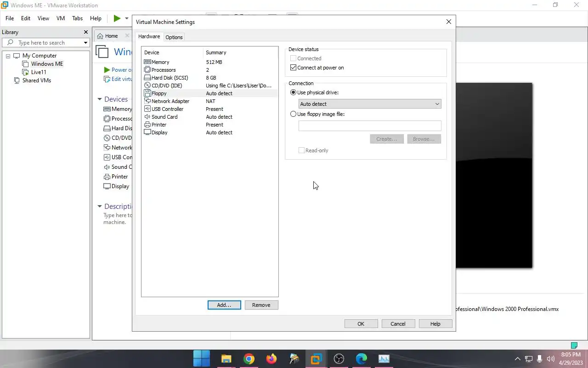Select the Use floppy image file radio button
588x368 pixels.
click(x=294, y=114)
